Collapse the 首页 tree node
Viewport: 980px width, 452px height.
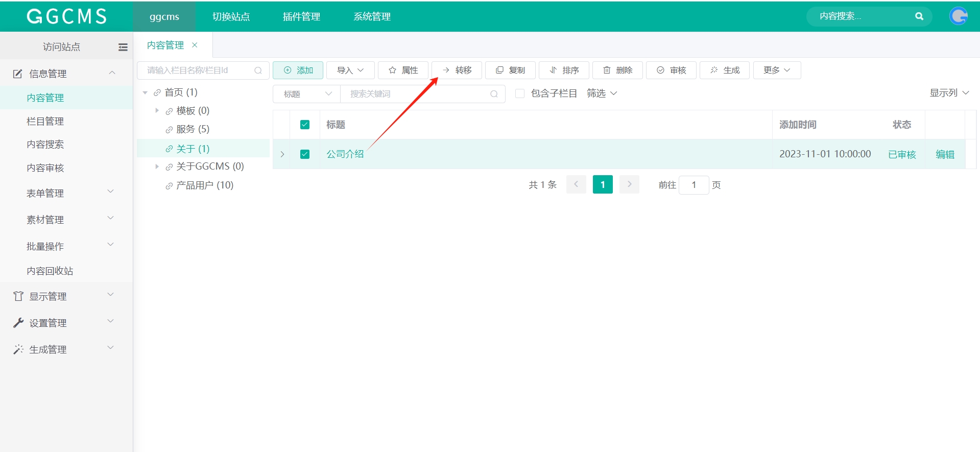tap(145, 92)
